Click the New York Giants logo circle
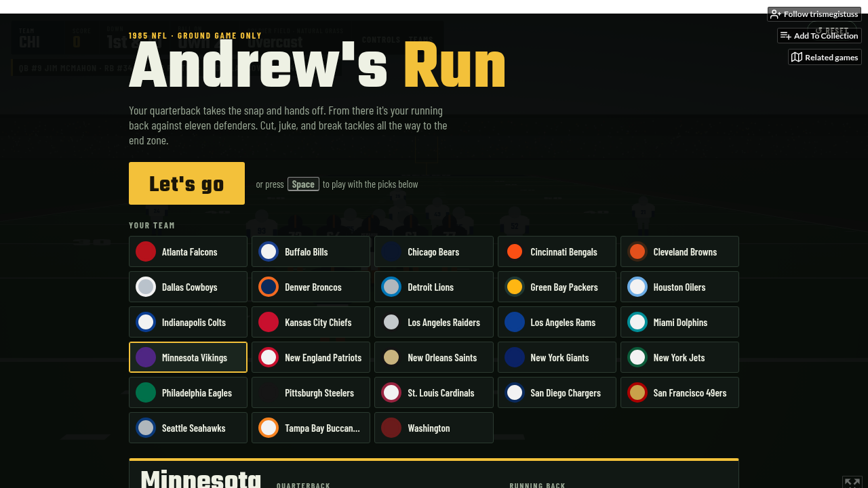868x488 pixels. 515,357
